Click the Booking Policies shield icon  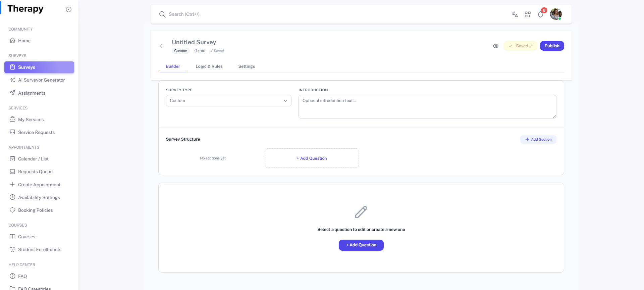[12, 210]
